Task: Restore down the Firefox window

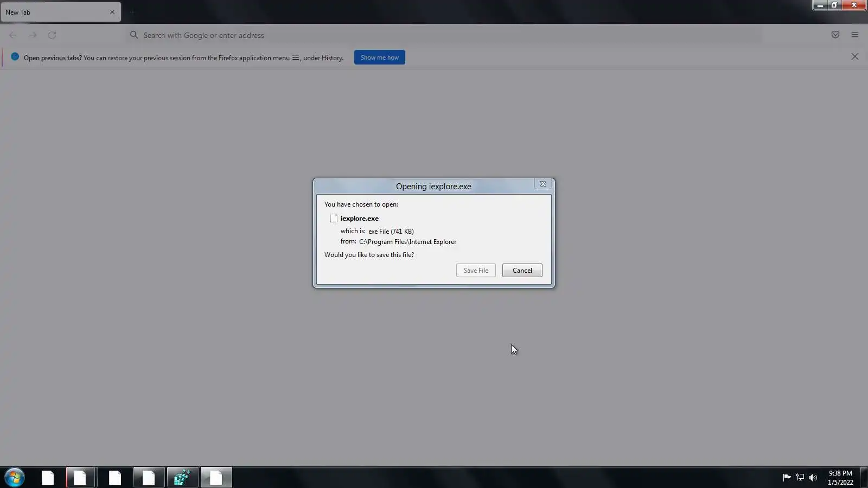Action: (834, 5)
